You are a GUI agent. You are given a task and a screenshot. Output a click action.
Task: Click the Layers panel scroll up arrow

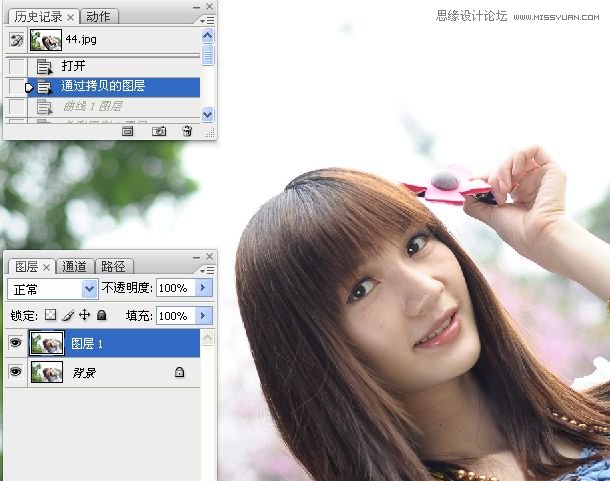(x=207, y=337)
